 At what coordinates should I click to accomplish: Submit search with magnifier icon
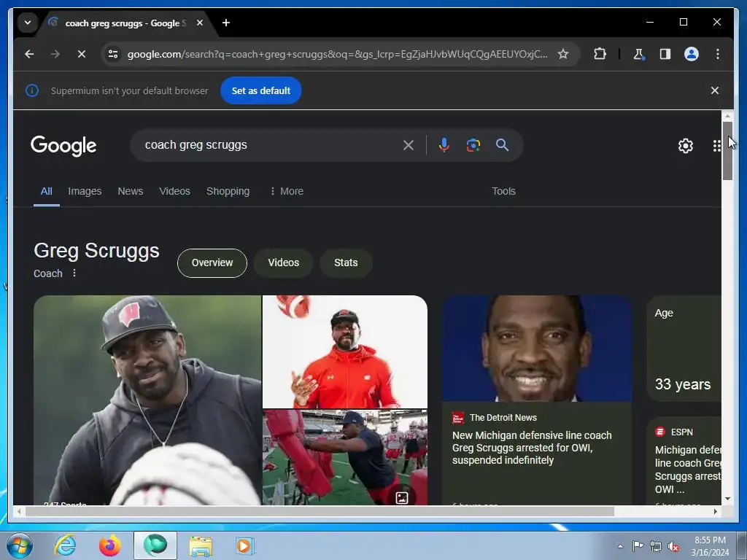tap(502, 145)
